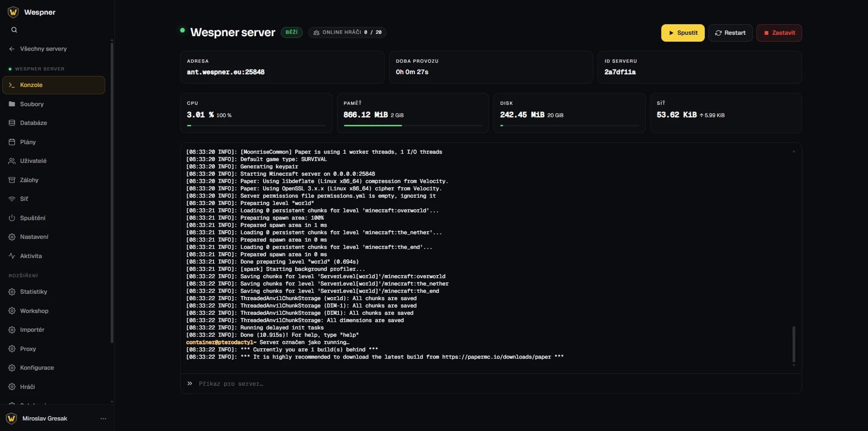Click the Paměť memory usage bar

413,125
